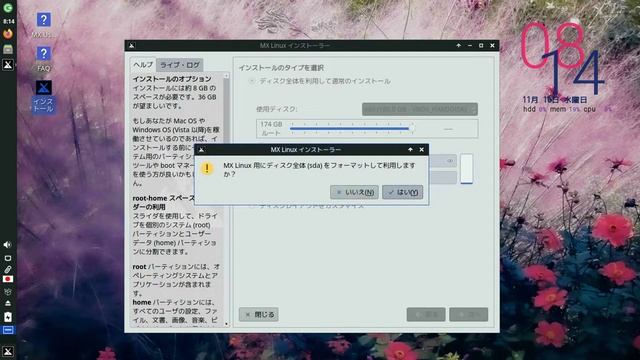Open the MX start menu at the panel bottom
This screenshot has width=640, height=360.
(x=8, y=351)
